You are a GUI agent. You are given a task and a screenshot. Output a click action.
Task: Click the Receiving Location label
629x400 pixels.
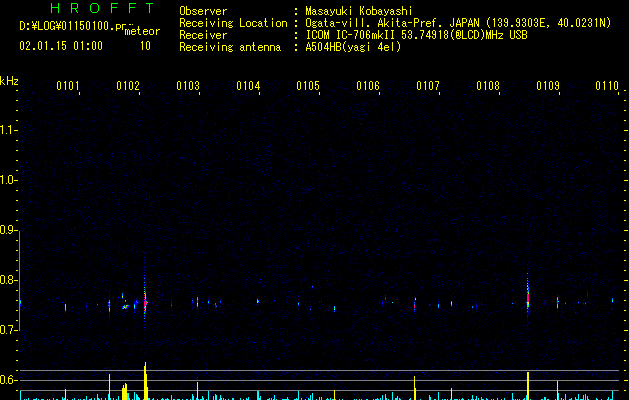coord(233,23)
